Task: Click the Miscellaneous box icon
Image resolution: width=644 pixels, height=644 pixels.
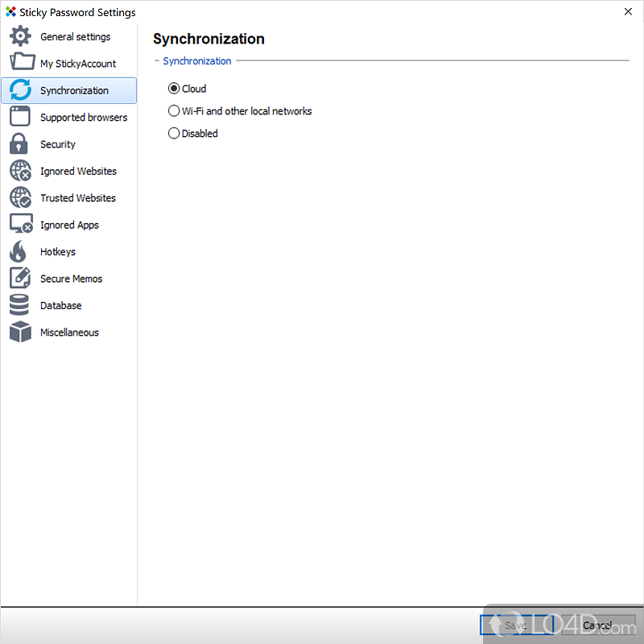Action: point(20,332)
